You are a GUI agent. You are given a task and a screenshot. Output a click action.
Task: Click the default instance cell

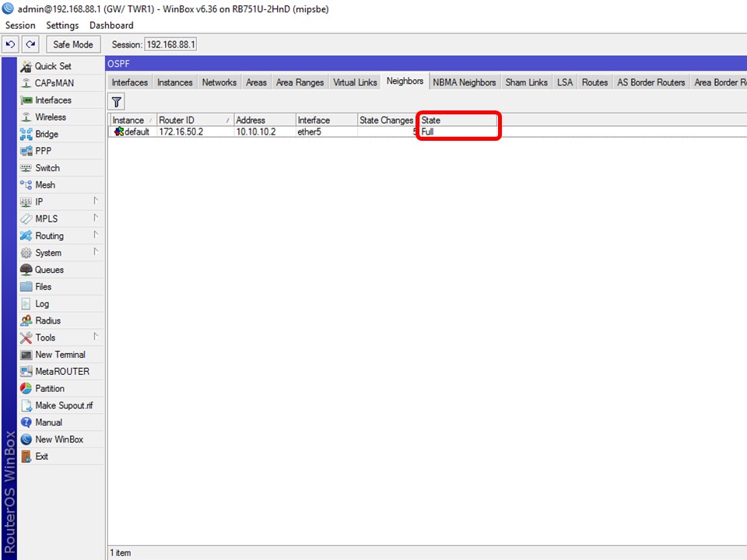point(132,132)
